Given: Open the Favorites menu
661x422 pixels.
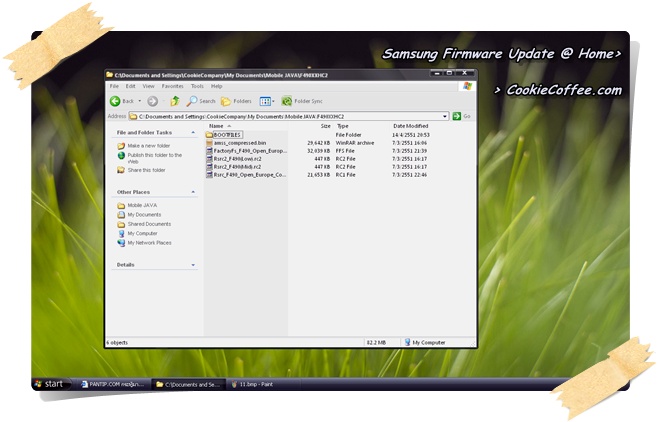Looking at the screenshot, I should click(x=172, y=86).
